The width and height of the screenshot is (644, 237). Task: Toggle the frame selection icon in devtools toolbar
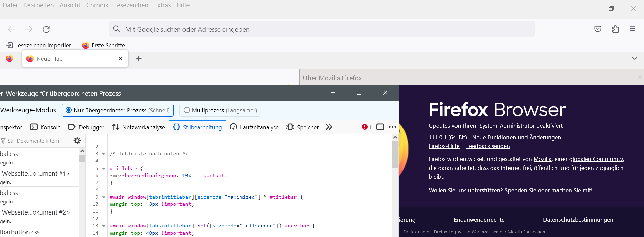coord(380,127)
